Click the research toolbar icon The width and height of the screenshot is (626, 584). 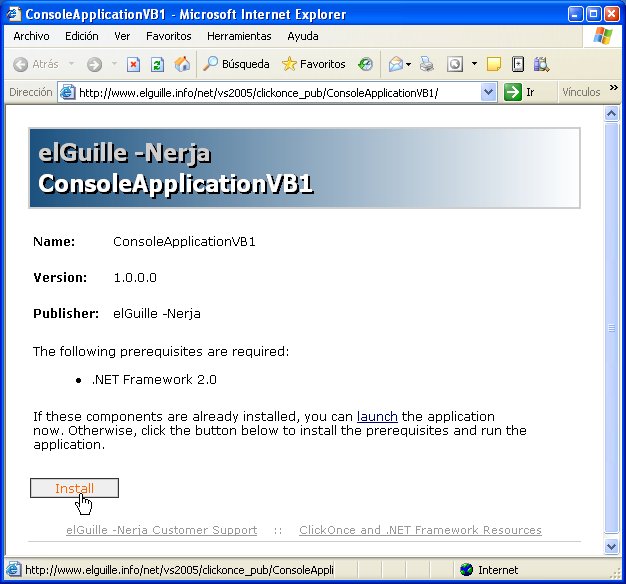point(541,64)
